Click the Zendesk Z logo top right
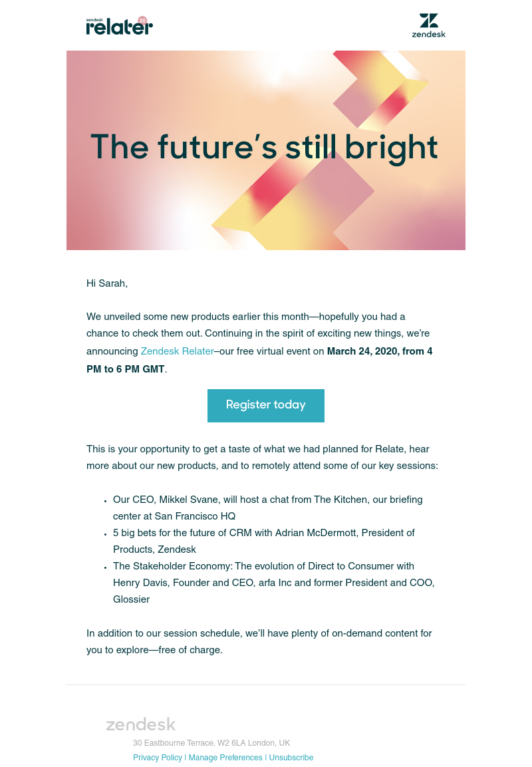This screenshot has height=767, width=532. 429,25
